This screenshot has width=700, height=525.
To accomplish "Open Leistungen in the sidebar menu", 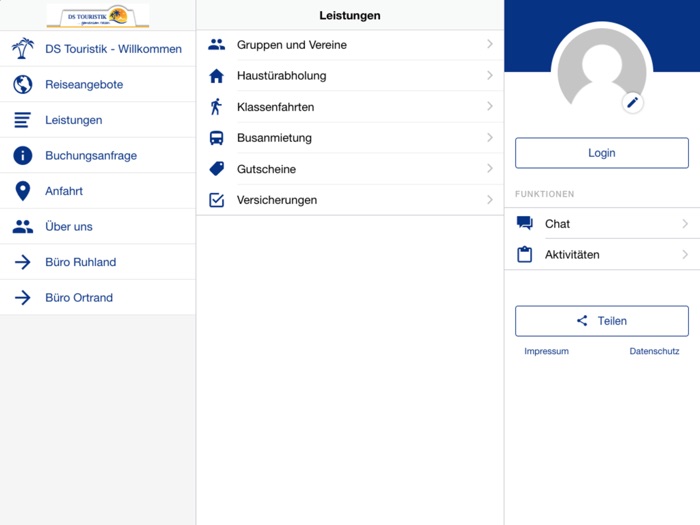I will [x=73, y=120].
